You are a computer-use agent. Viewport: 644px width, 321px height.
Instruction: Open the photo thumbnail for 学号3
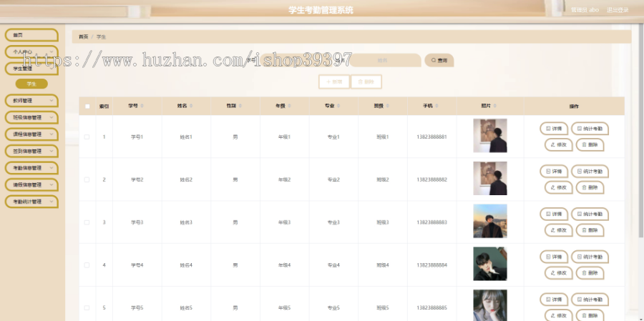pos(490,221)
